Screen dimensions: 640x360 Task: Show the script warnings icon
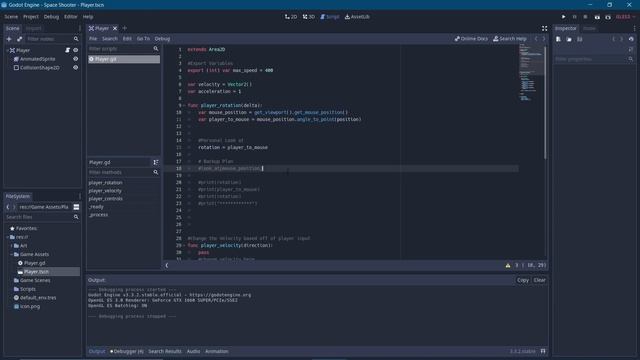pos(508,265)
